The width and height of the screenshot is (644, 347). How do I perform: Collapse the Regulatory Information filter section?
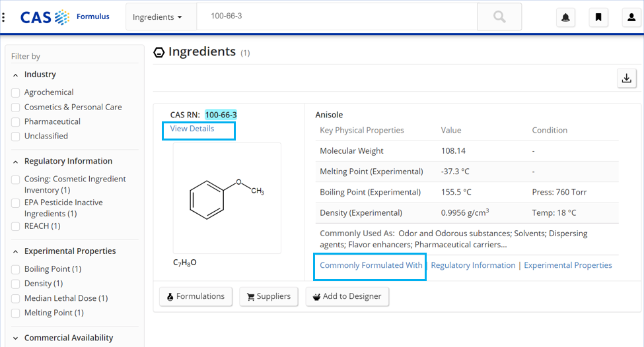[16, 162]
